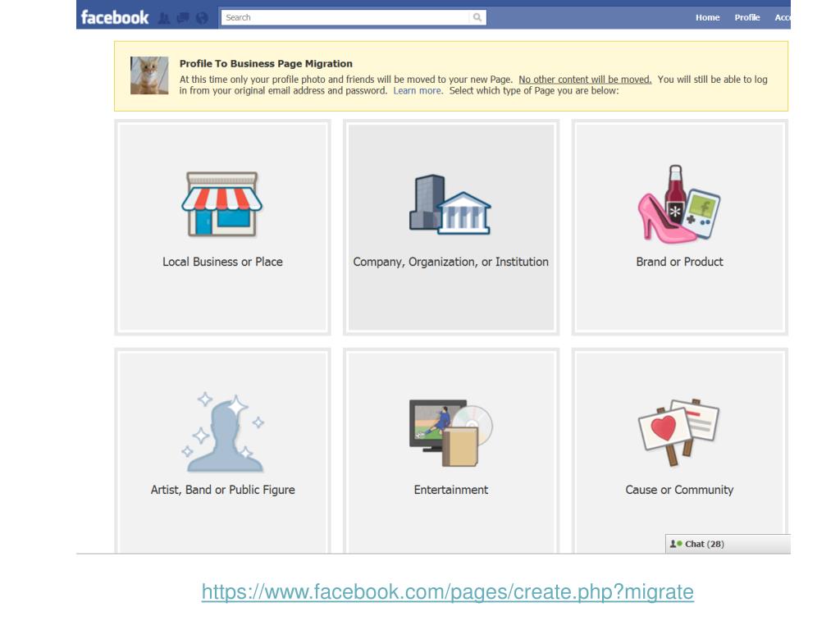Click the cat profile photo thumbnail
The width and height of the screenshot is (840, 630).
point(149,75)
